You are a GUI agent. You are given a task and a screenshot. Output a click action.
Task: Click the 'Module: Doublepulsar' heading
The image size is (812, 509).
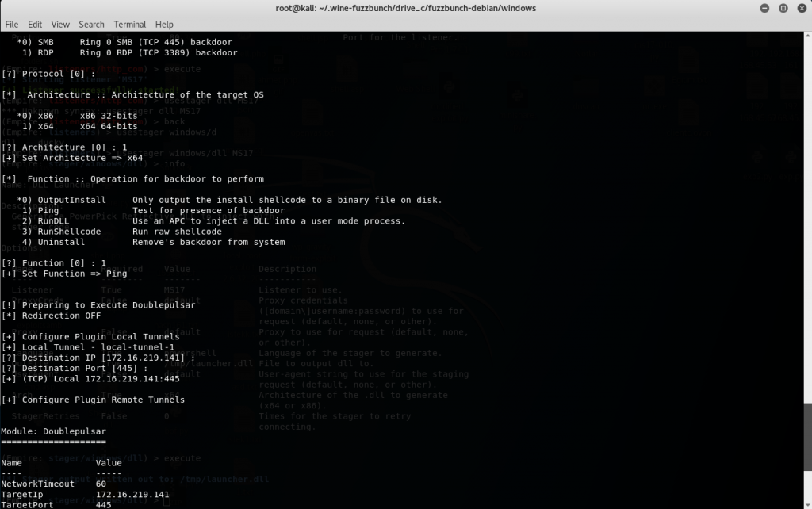[53, 431]
